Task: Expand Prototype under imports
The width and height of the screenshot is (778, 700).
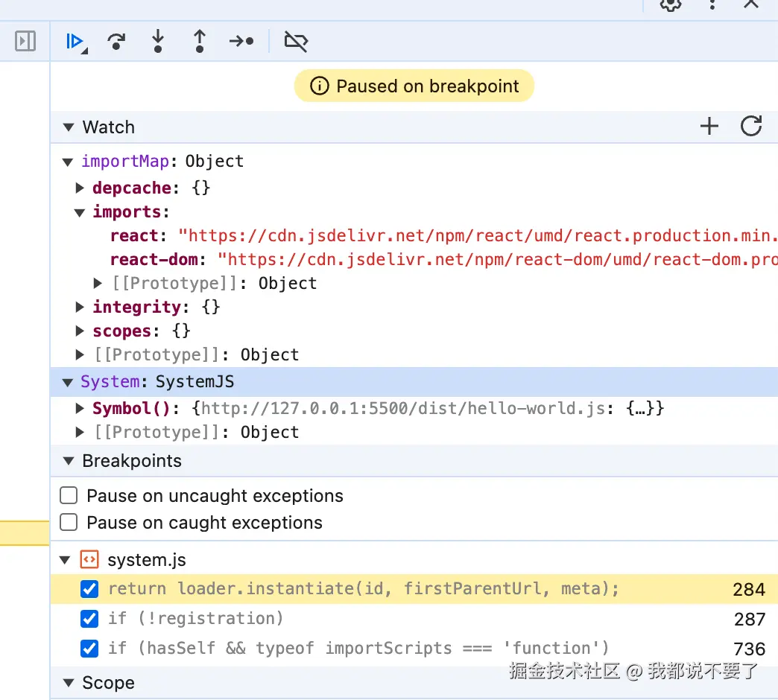Action: pyautogui.click(x=98, y=283)
